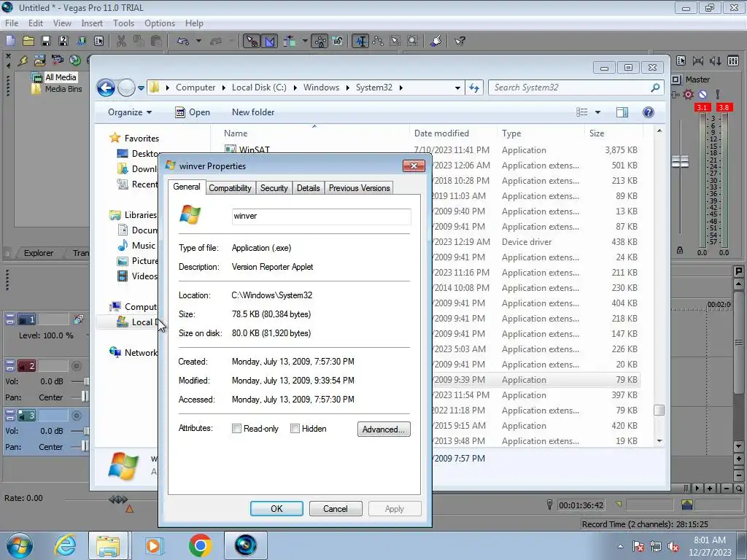
Task: Toggle Arm for Record on track 3
Action: coord(76,416)
